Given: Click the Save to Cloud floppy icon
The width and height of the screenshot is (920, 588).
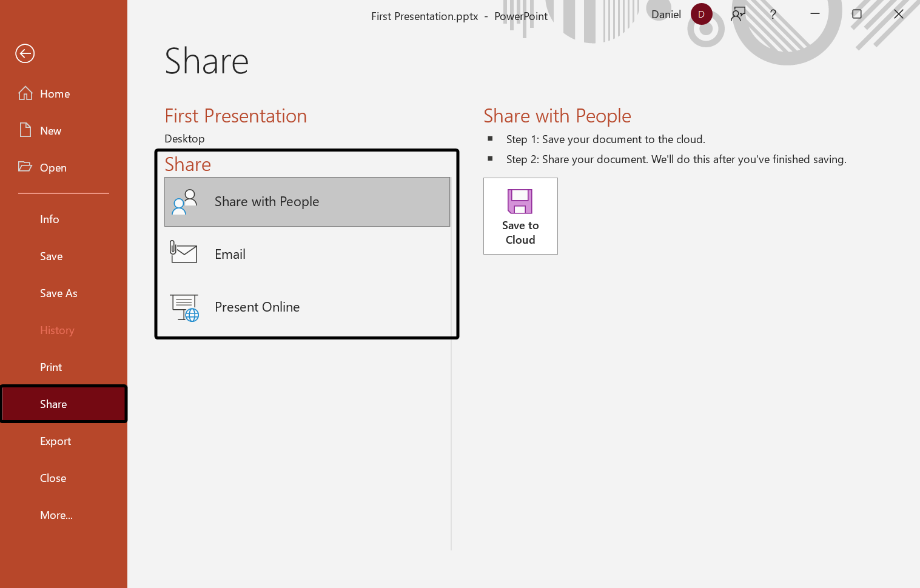Looking at the screenshot, I should 520,202.
